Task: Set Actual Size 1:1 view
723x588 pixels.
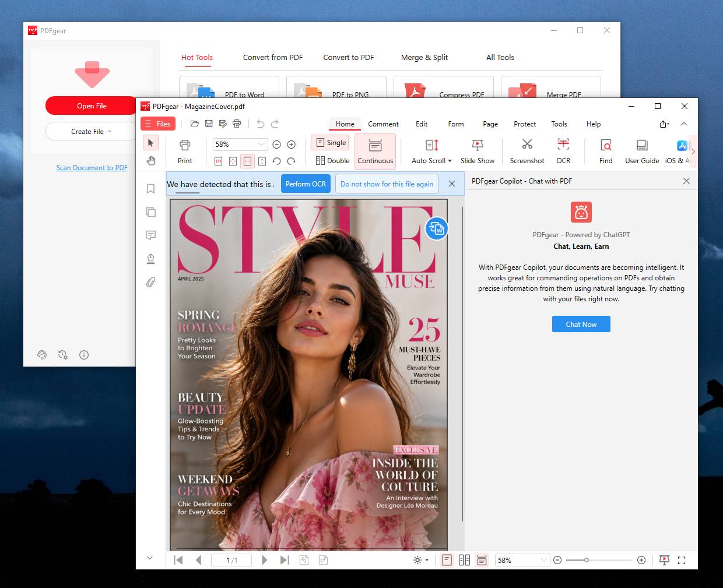Action: coord(219,161)
